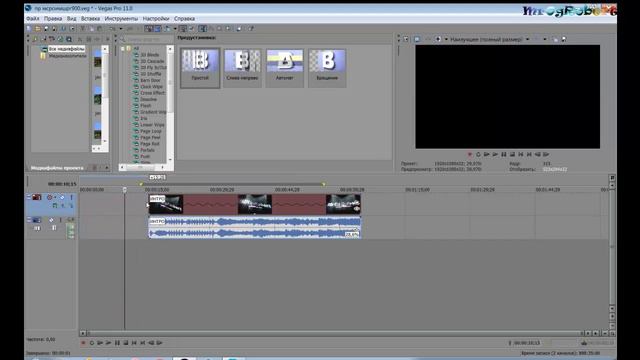Click the audio track icon in its header
Image resolution: width=640 pixels, height=360 pixels.
[37, 220]
